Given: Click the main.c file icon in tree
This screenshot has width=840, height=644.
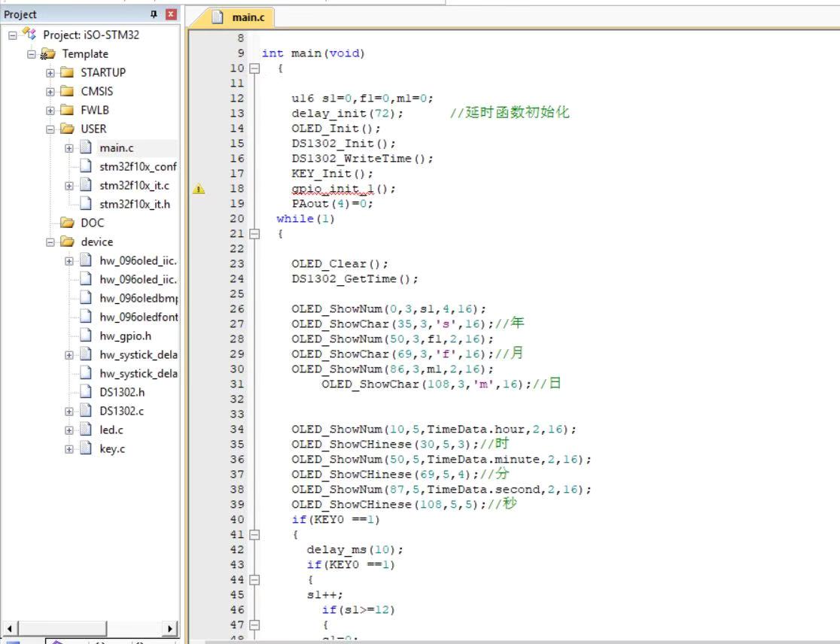Looking at the screenshot, I should click(86, 147).
